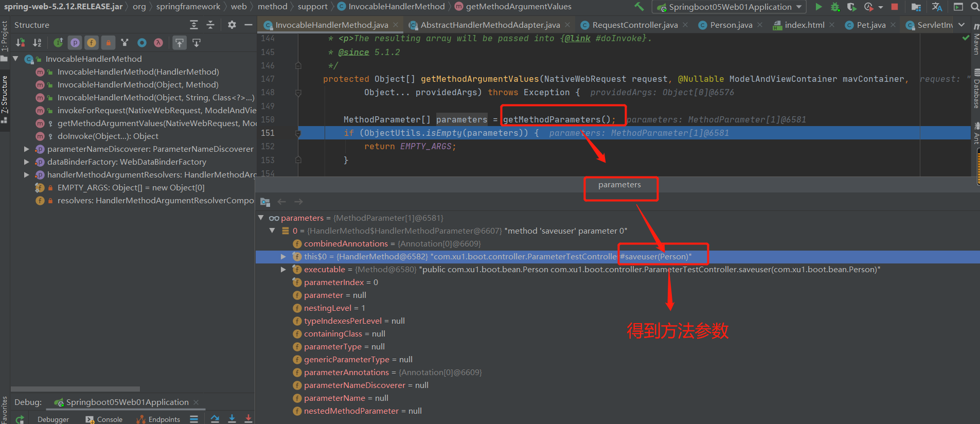This screenshot has height=424, width=980.
Task: Open Project tool window side button
Action: click(4, 40)
